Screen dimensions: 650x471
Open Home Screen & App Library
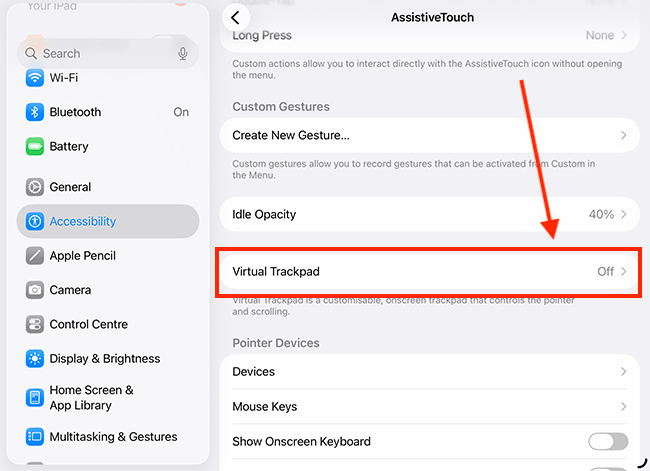click(x=92, y=398)
